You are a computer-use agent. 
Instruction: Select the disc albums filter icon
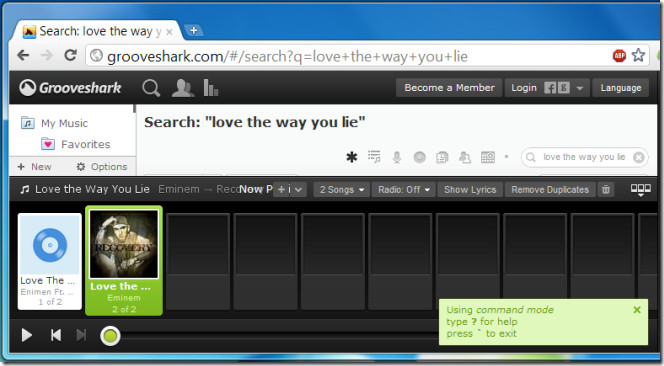pyautogui.click(x=420, y=157)
